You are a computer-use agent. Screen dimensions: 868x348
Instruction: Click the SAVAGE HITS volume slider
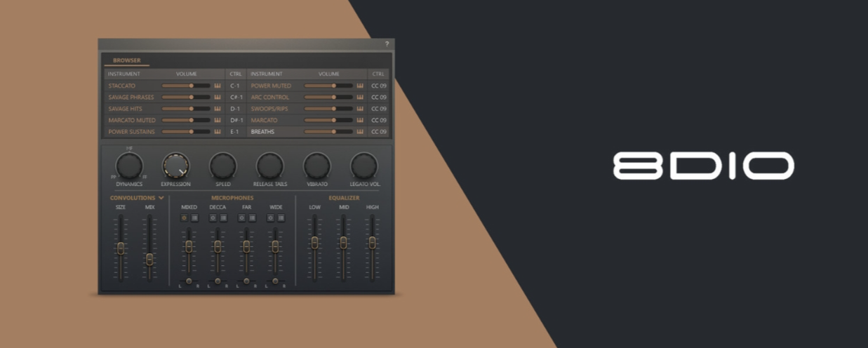186,109
